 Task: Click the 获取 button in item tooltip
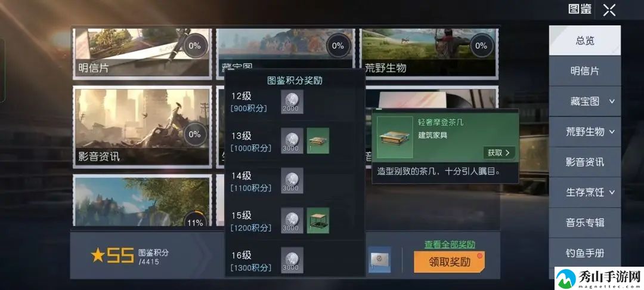(x=499, y=153)
